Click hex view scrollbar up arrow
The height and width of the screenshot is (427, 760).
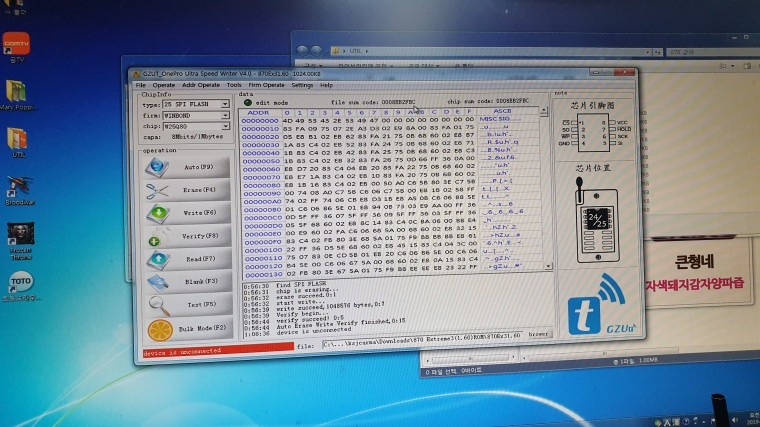(544, 112)
